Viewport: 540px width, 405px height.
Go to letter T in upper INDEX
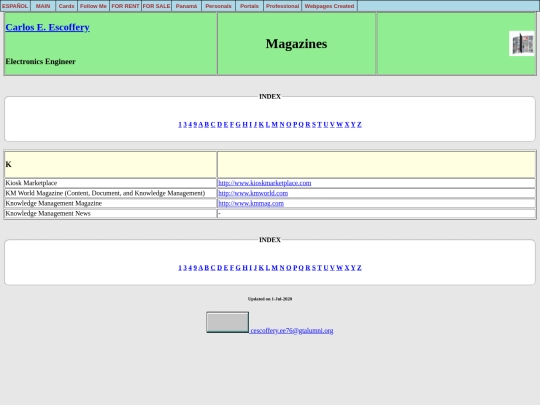319,124
